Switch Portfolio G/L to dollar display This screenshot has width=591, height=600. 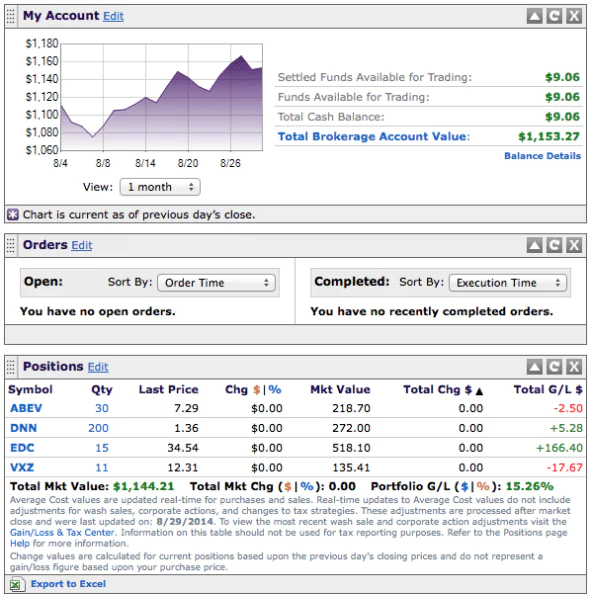465,486
